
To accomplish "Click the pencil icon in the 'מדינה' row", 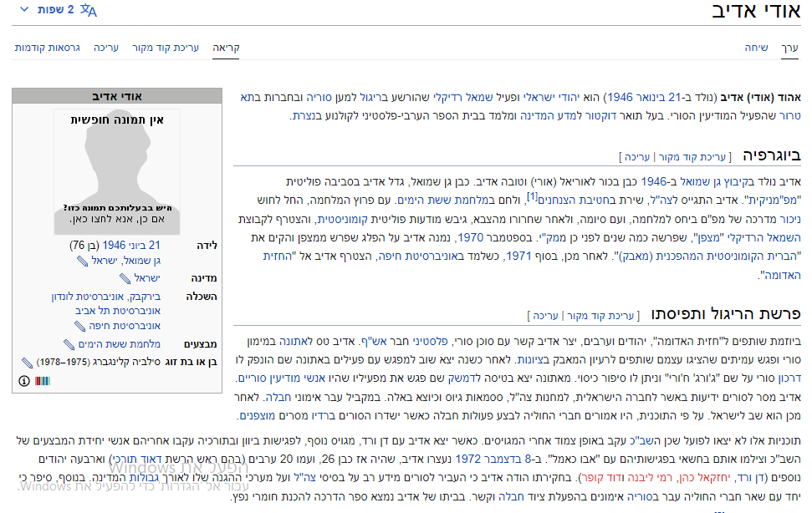I will (125, 279).
